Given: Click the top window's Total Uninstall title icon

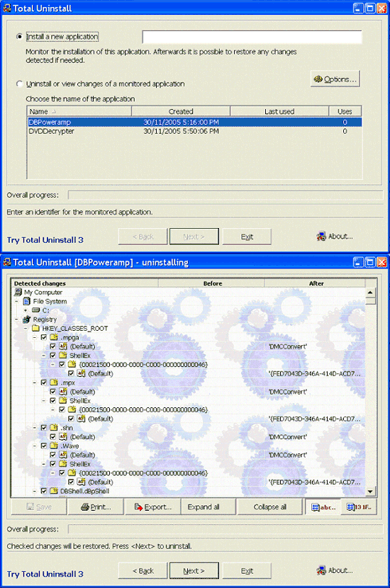Looking at the screenshot, I should point(7,9).
